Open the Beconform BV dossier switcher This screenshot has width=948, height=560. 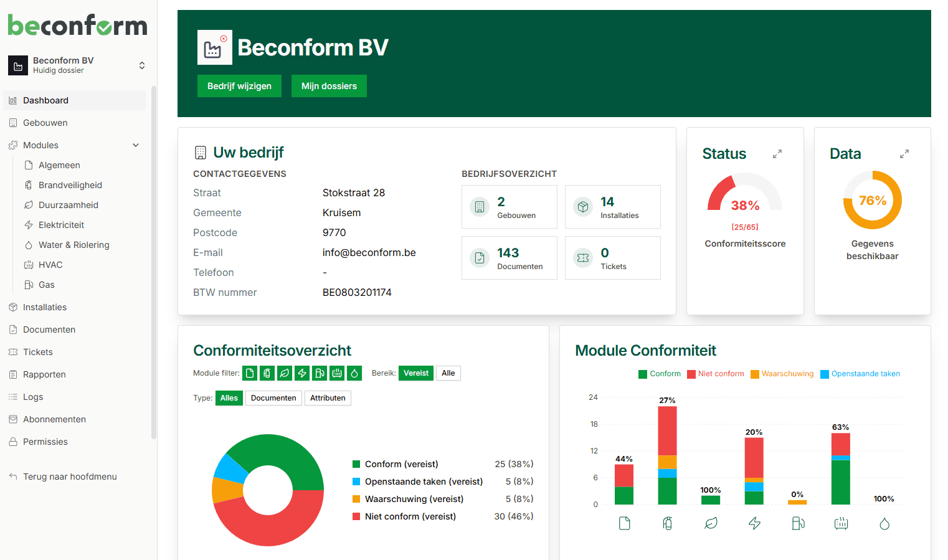[x=141, y=65]
